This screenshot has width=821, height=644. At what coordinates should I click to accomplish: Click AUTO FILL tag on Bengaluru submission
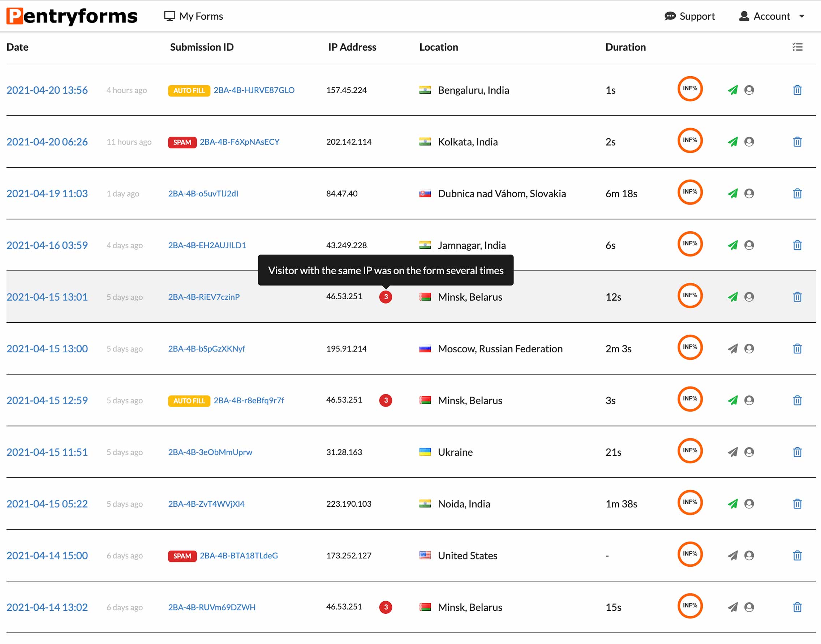[189, 90]
